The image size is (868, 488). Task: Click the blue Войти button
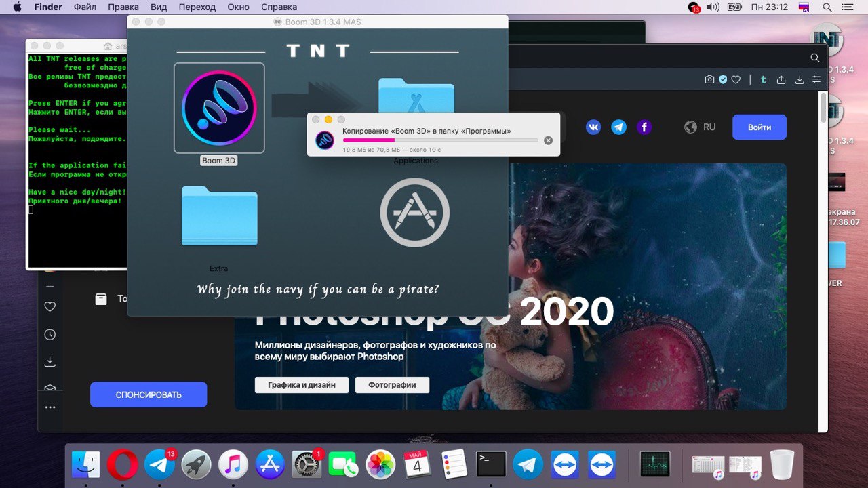click(x=759, y=127)
